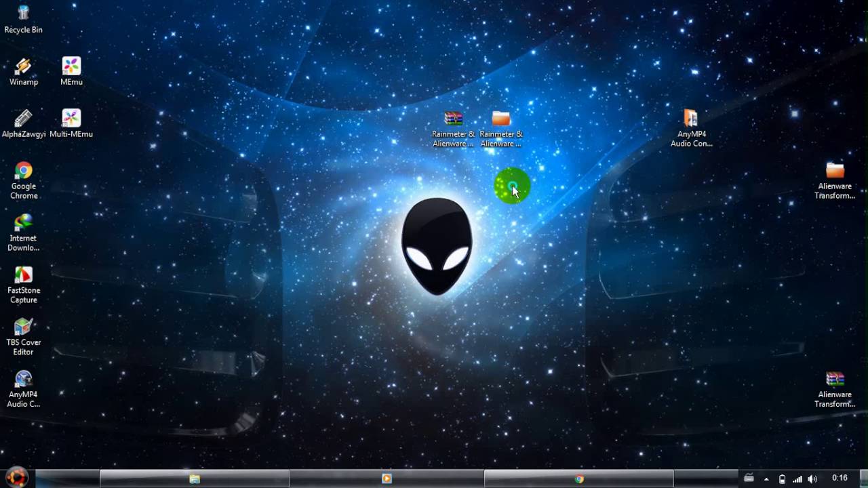Select the Google Chrome desktop shortcut
Screen dimensions: 868x488
click(x=24, y=180)
